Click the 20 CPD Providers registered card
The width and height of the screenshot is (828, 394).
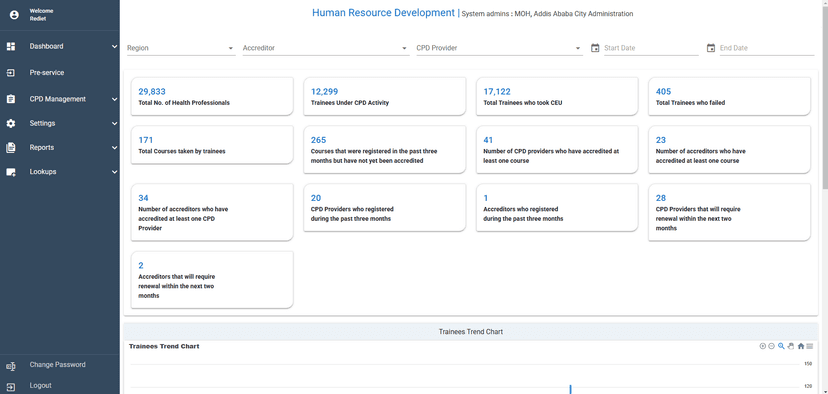[384, 208]
